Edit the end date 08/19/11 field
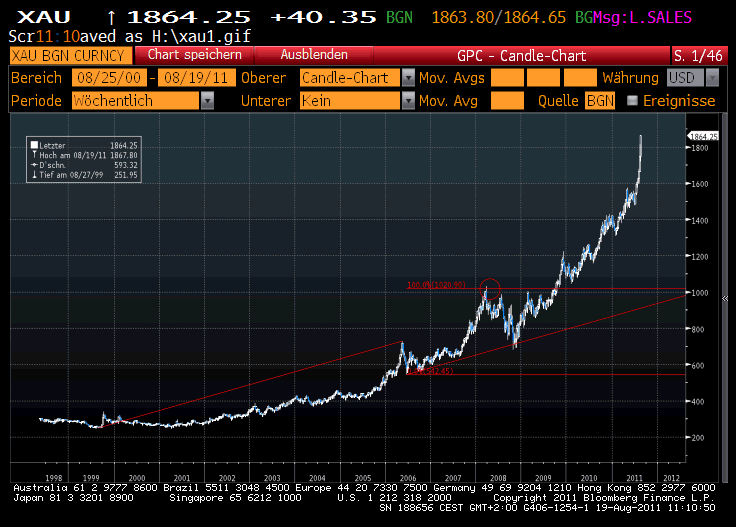 [197, 77]
